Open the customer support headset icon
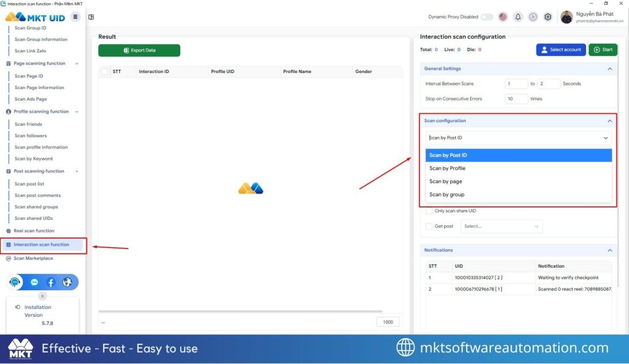 point(16,282)
